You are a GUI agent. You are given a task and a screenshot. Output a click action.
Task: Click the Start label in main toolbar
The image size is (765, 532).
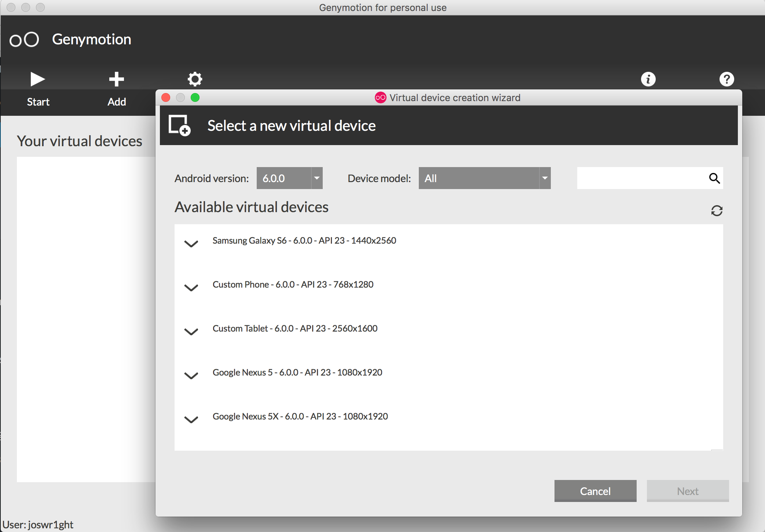coord(38,102)
